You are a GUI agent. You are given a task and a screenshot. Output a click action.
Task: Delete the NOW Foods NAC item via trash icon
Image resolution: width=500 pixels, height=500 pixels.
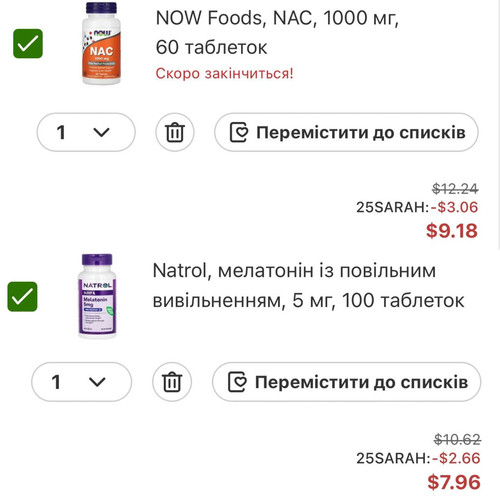tap(175, 132)
